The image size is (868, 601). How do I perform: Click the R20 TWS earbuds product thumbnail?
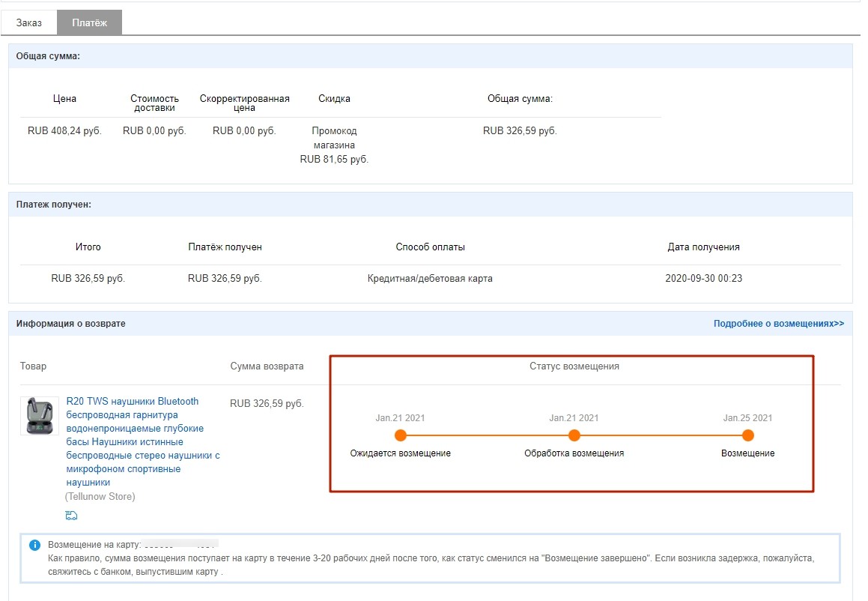click(x=39, y=416)
